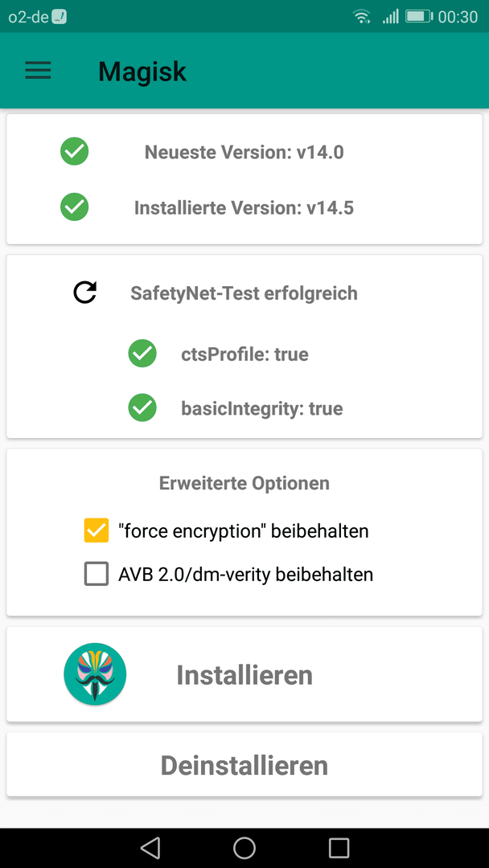The image size is (489, 868).
Task: Open recent apps with square button
Action: point(339,848)
